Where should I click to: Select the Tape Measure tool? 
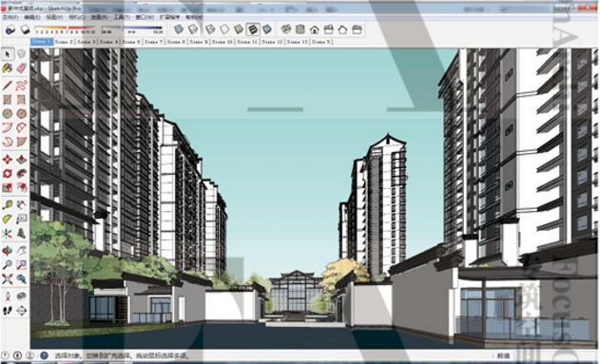tap(8, 204)
